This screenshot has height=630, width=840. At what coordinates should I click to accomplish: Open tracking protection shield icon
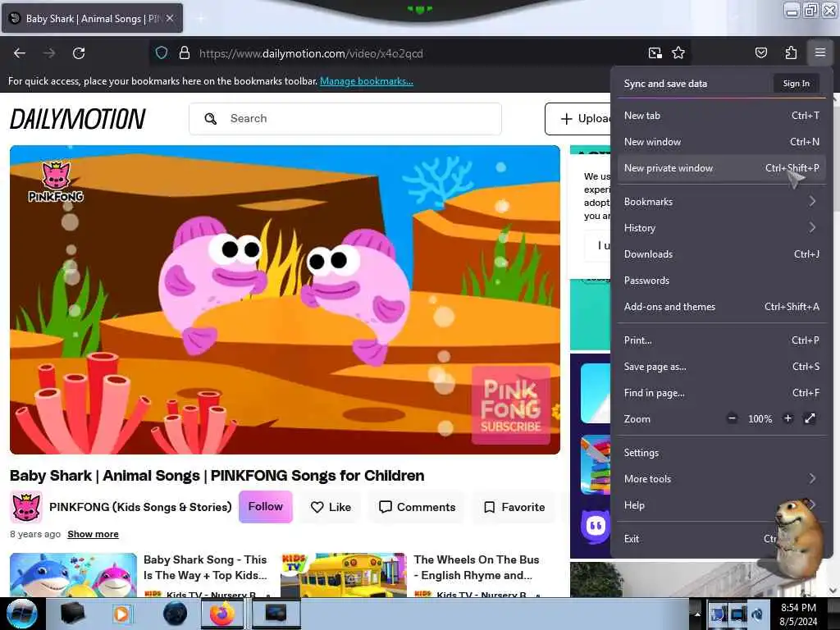click(162, 53)
